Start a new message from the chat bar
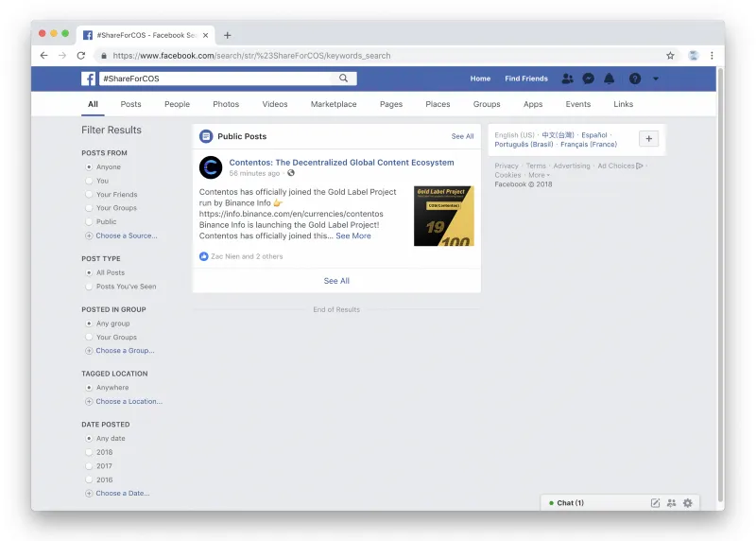The width and height of the screenshot is (756, 541). tap(655, 503)
